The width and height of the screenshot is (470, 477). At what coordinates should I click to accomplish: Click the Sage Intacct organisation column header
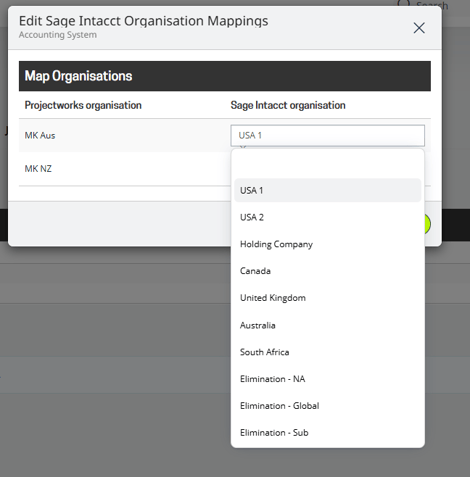tap(288, 105)
